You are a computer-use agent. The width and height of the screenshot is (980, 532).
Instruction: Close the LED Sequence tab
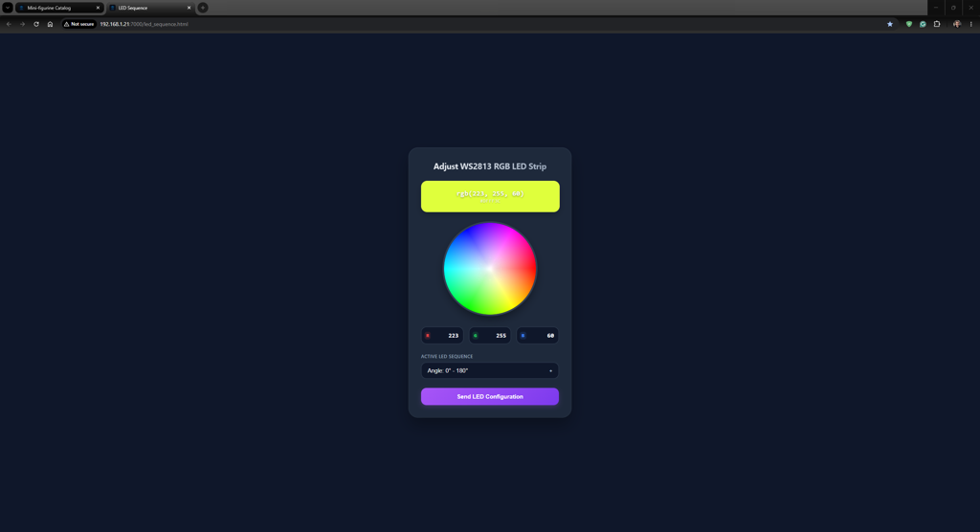pyautogui.click(x=189, y=8)
